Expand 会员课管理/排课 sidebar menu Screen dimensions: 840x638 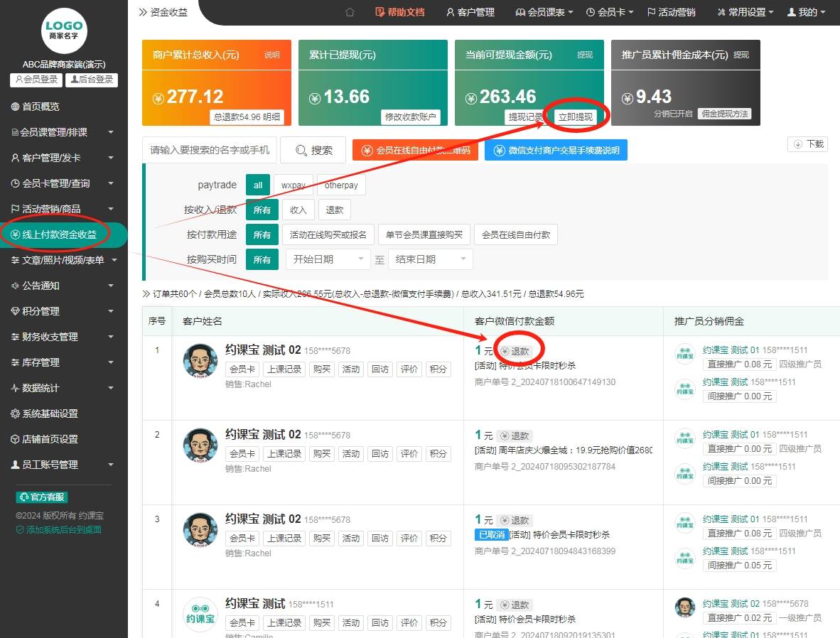[64, 132]
